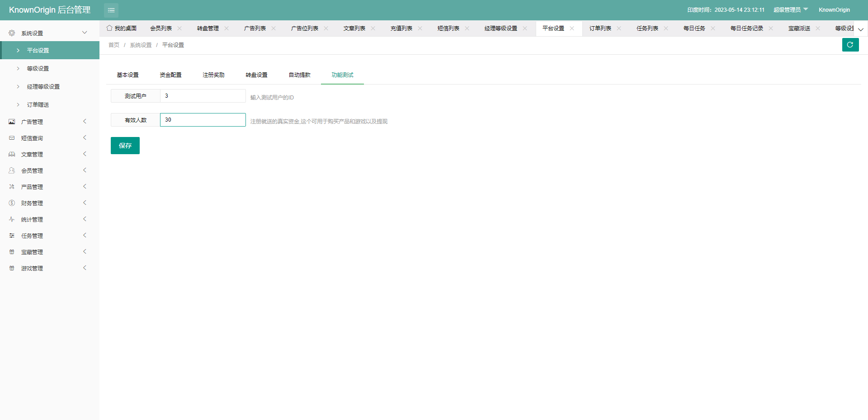
Task: Collapse the 系统设置 sidebar section
Action: pos(85,33)
